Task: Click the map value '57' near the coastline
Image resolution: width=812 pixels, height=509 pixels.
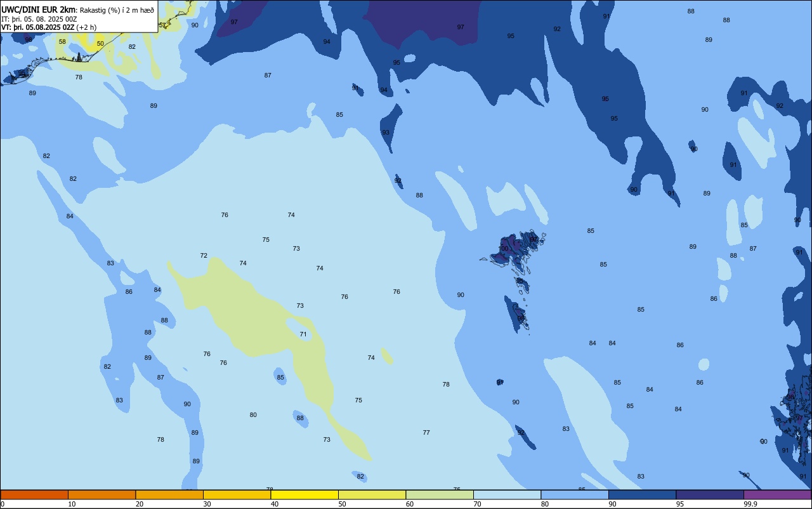Action: (162, 25)
